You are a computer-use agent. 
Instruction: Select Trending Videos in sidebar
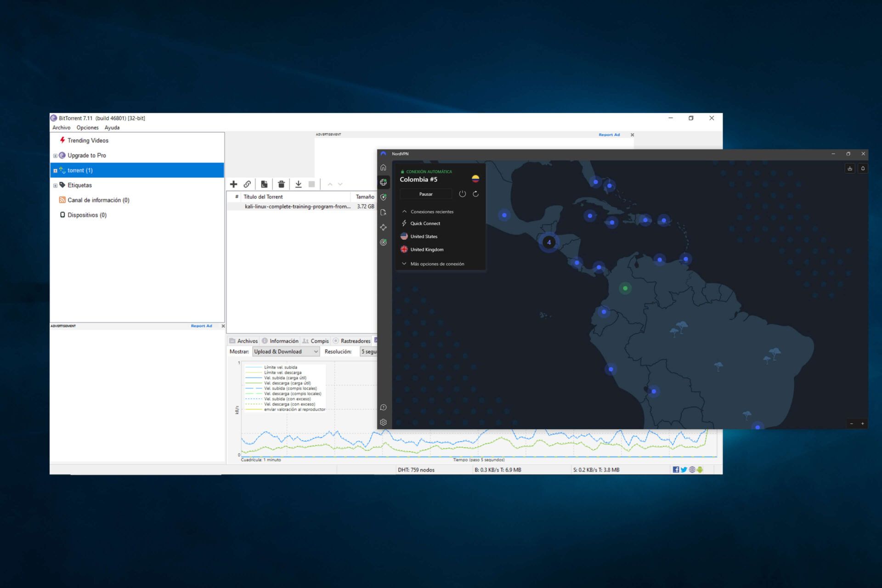pos(88,141)
